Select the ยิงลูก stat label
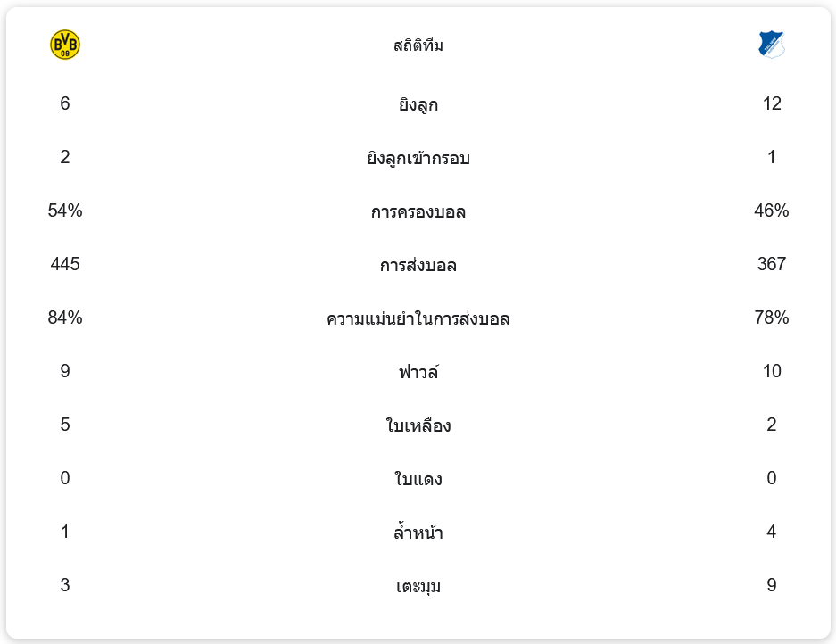The width and height of the screenshot is (836, 644). (x=418, y=104)
